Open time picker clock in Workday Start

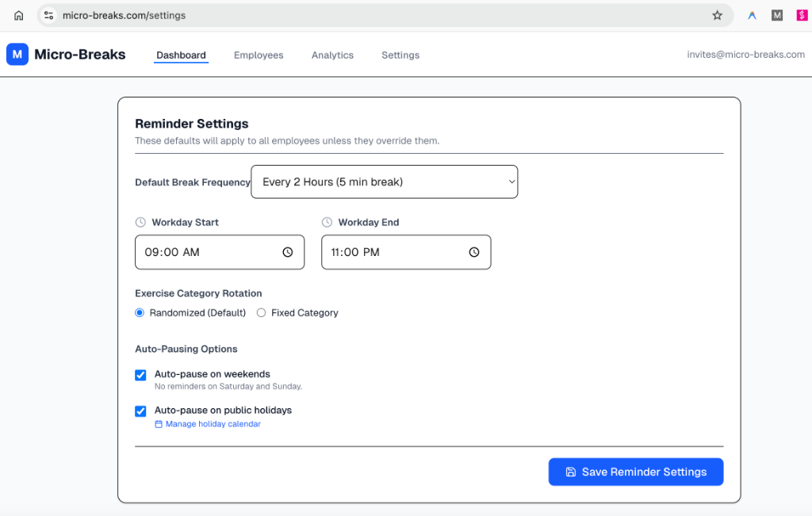[287, 252]
